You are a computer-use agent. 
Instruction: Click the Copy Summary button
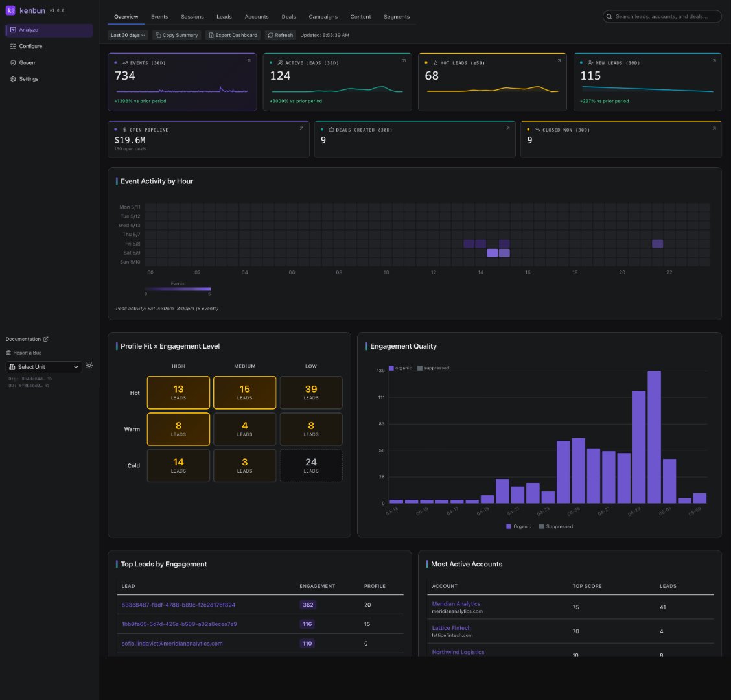click(x=177, y=35)
